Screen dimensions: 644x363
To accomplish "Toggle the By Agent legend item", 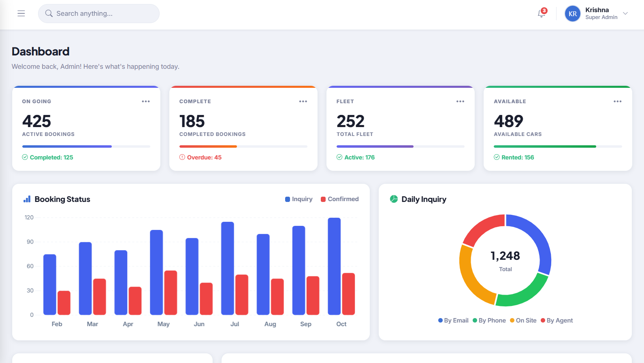I will (557, 321).
